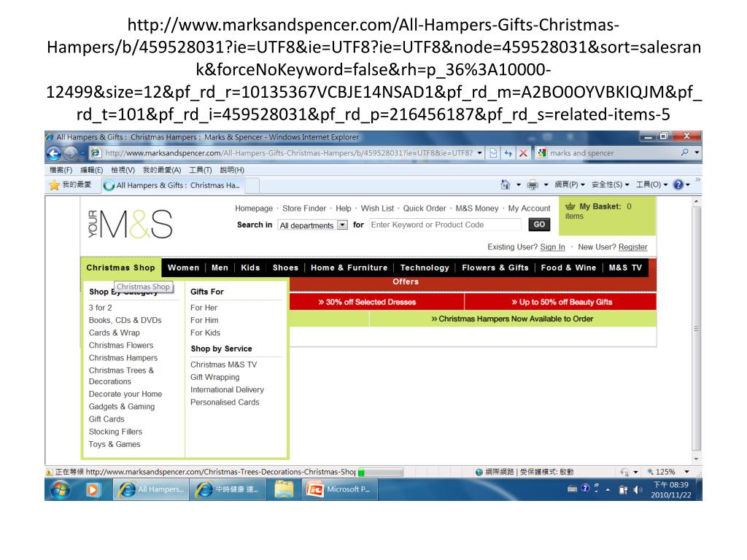This screenshot has height=560, width=747.
Task: Open the 說明(H) help menu
Action: click(x=232, y=170)
